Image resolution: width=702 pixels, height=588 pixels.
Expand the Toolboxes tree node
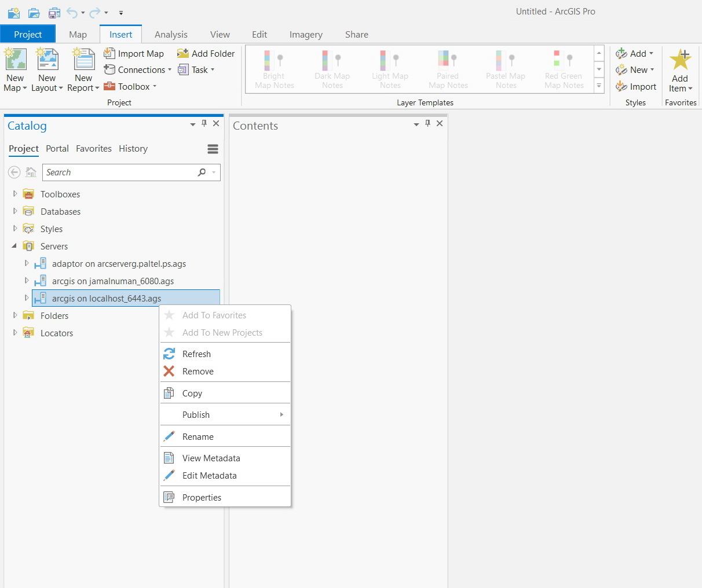point(15,194)
